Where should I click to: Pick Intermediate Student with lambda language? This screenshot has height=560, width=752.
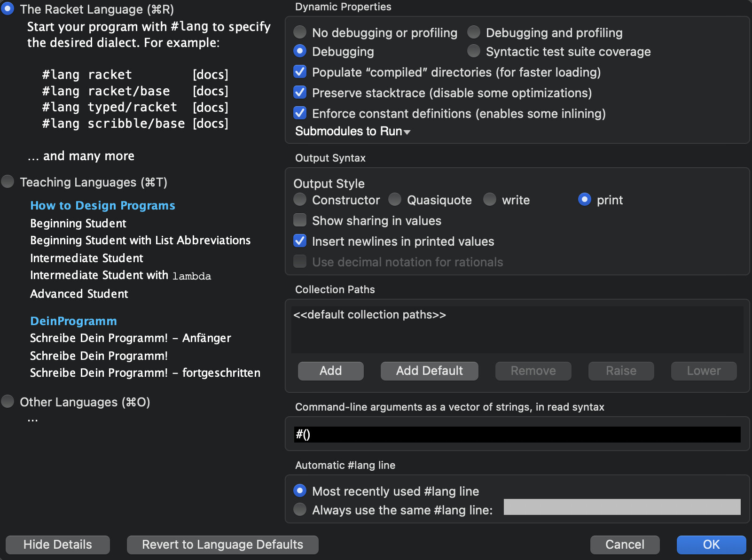click(120, 275)
